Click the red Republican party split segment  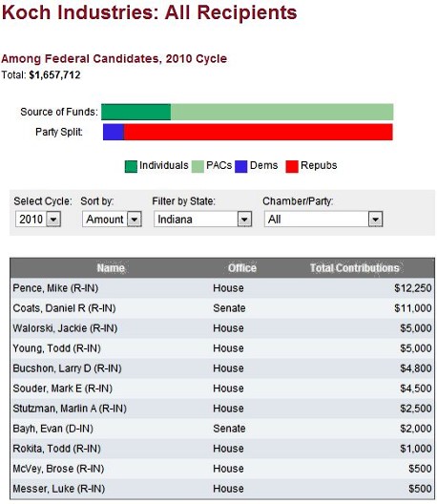tap(259, 132)
